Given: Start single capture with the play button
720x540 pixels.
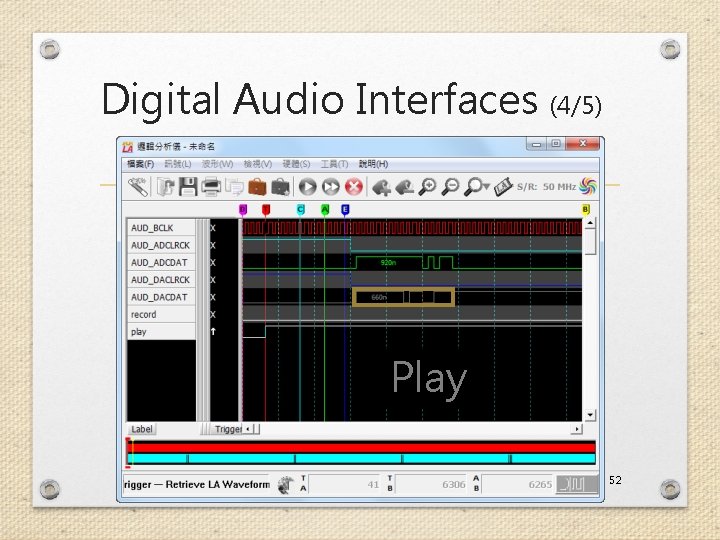Looking at the screenshot, I should pyautogui.click(x=308, y=187).
